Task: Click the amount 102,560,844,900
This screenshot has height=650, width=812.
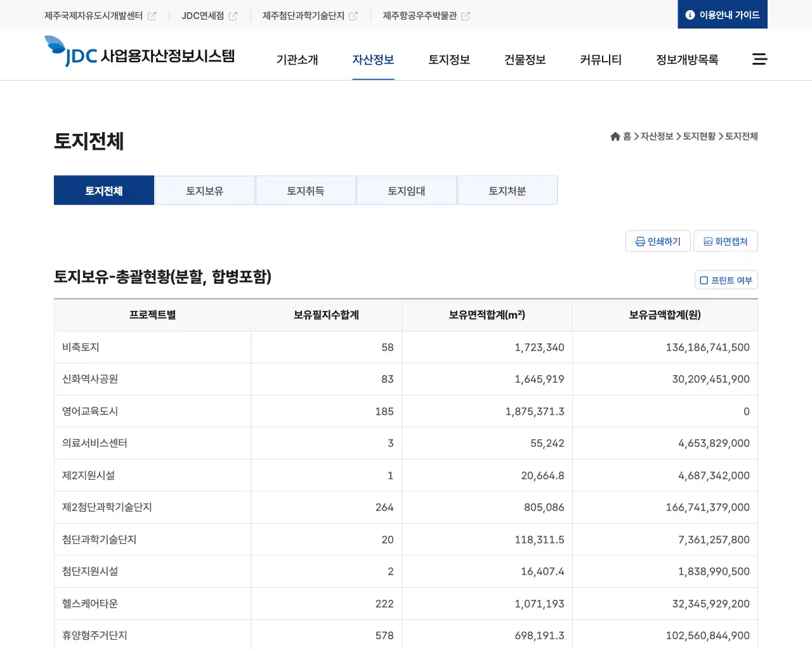Action: point(707,635)
